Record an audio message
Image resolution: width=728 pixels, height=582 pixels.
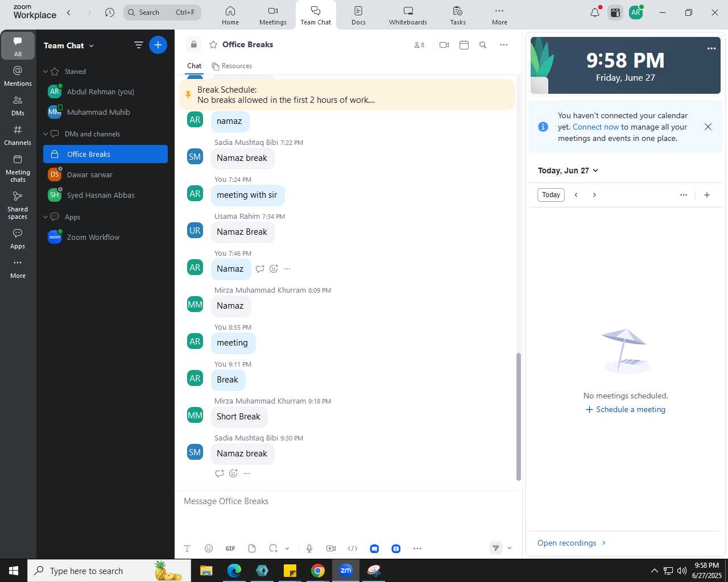[309, 548]
